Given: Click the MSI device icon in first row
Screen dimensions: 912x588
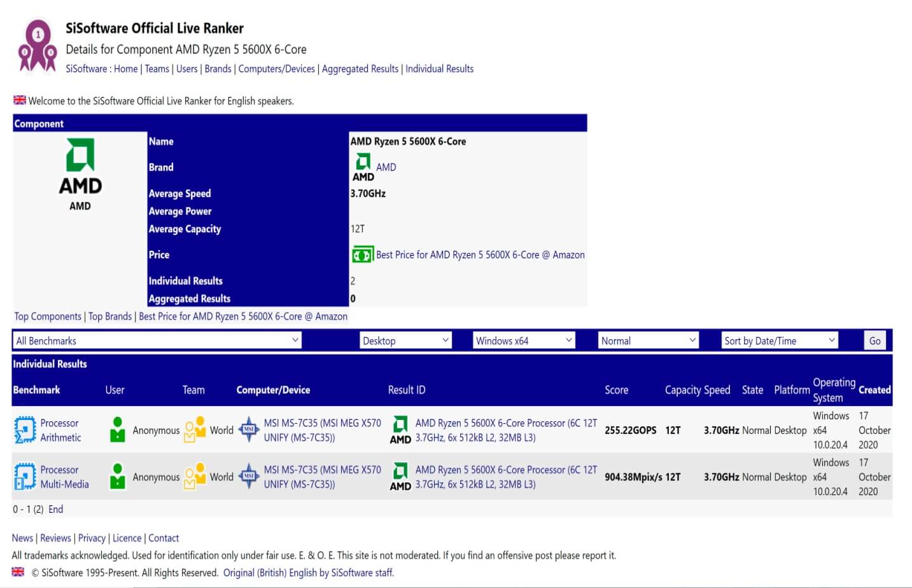Looking at the screenshot, I should [249, 430].
